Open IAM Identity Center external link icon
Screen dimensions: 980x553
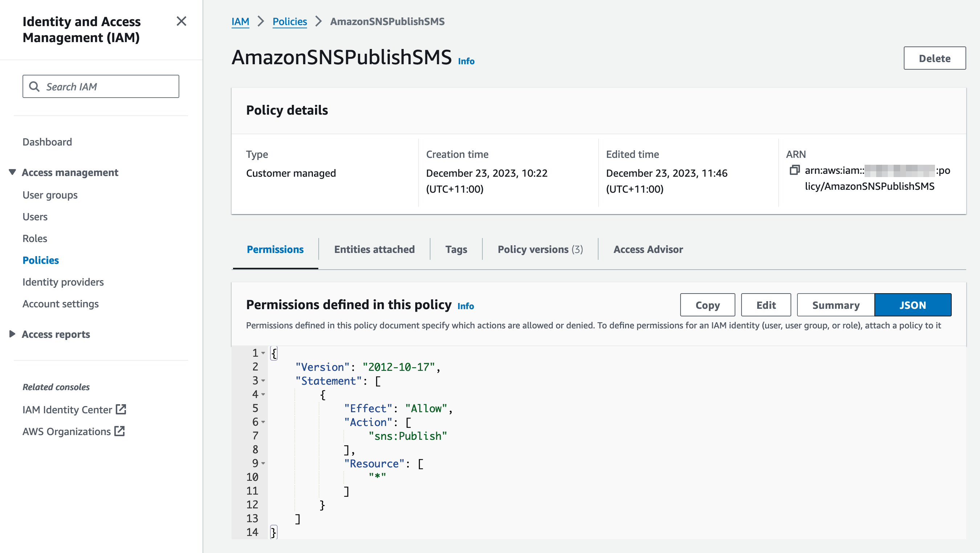coord(121,409)
